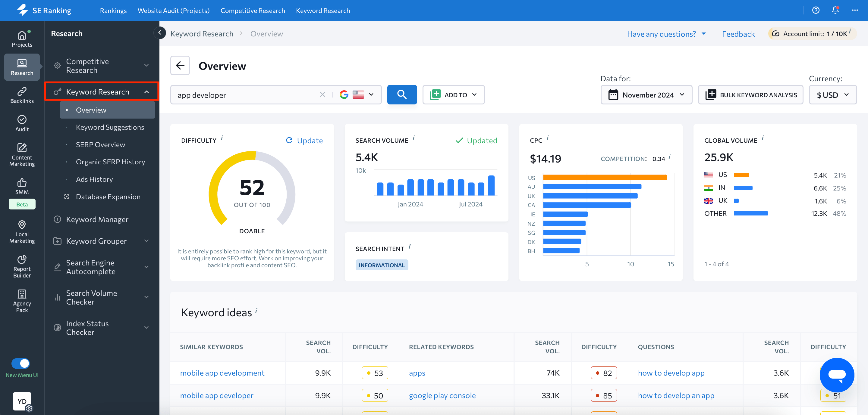The height and width of the screenshot is (415, 868).
Task: Open the Feedback link
Action: click(x=738, y=34)
